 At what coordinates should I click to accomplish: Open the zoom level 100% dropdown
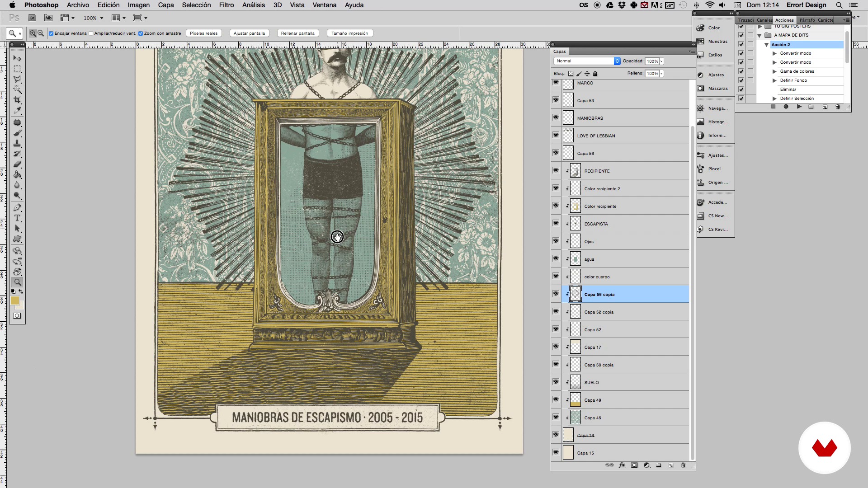(x=102, y=18)
